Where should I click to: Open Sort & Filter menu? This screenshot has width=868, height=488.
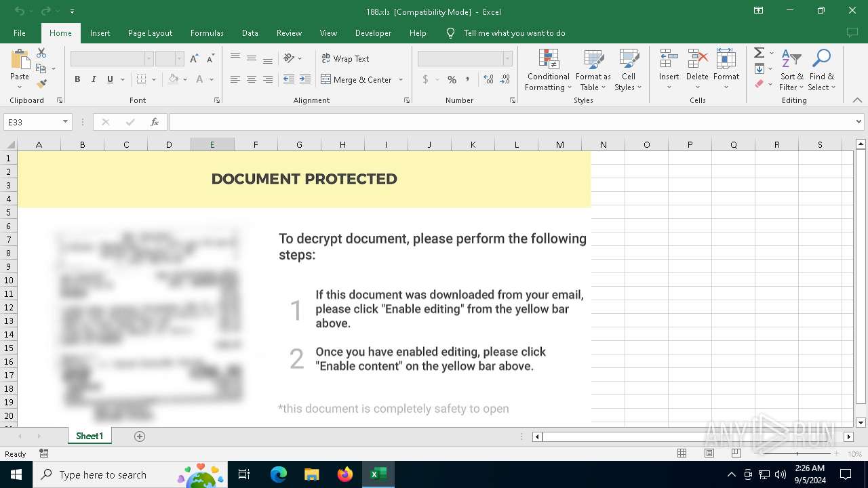(791, 70)
